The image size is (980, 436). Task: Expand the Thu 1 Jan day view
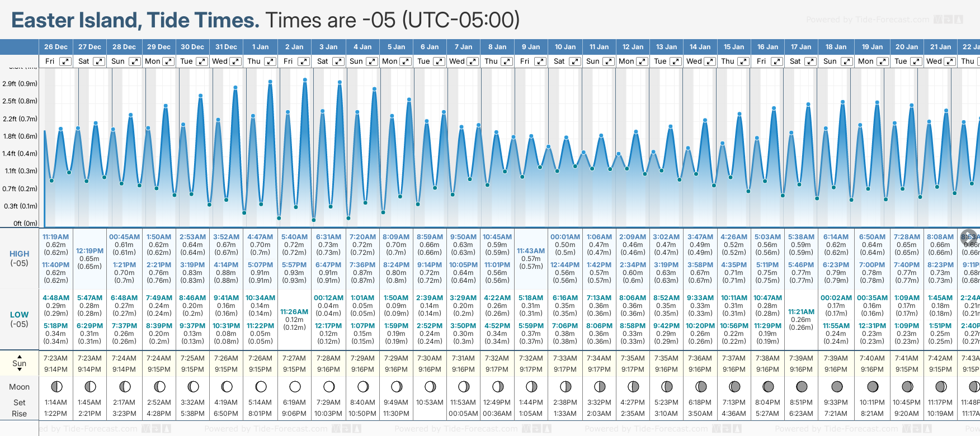coord(270,61)
